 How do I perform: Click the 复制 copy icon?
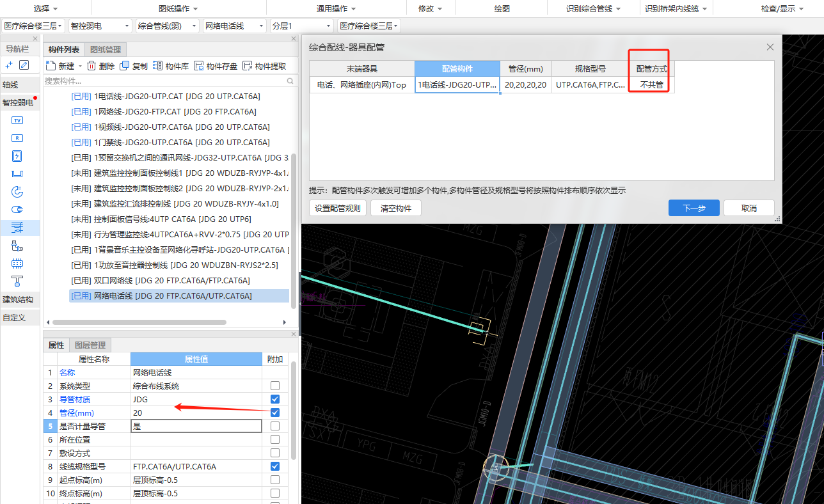(124, 66)
